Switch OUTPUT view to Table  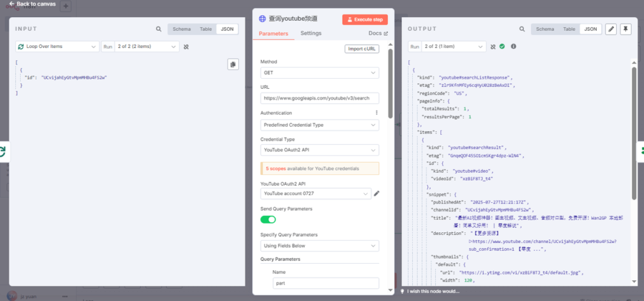[x=569, y=29]
